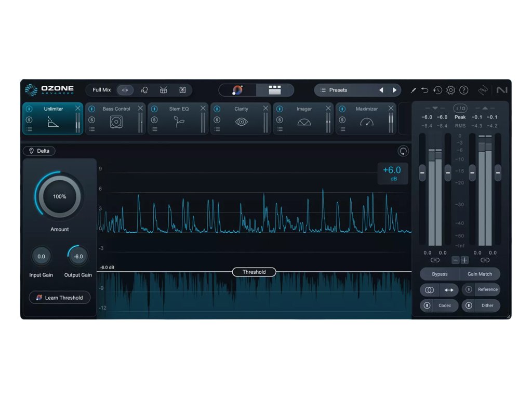The width and height of the screenshot is (532, 399).
Task: Reset the gain reduction trace display
Action: point(403,151)
